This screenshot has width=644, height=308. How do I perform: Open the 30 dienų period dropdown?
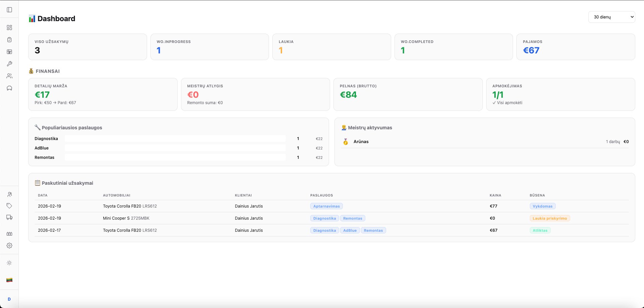tap(611, 17)
